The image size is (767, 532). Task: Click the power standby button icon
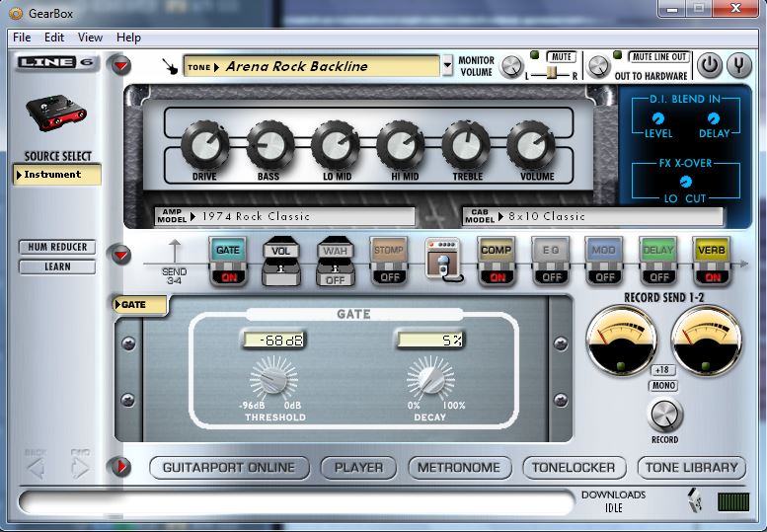pyautogui.click(x=710, y=65)
